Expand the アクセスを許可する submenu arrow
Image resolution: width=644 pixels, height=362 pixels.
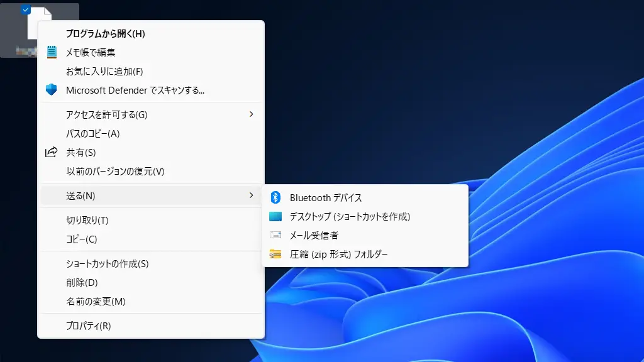click(252, 114)
